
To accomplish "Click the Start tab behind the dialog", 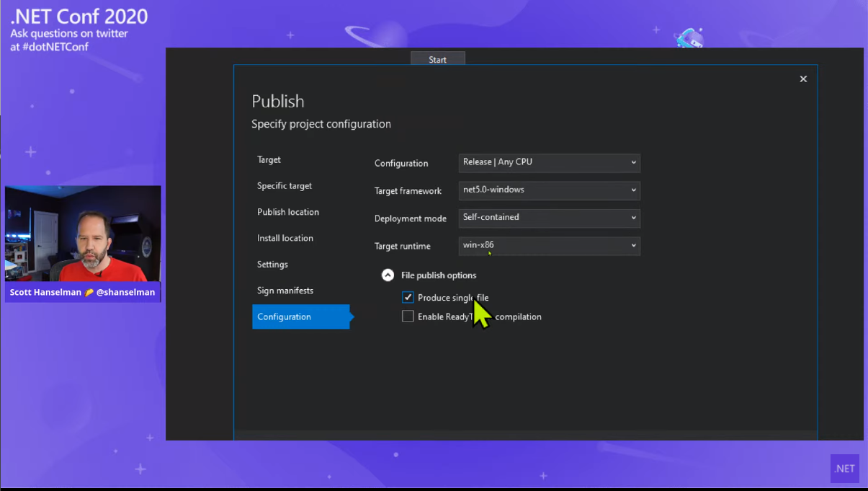I will [x=437, y=60].
